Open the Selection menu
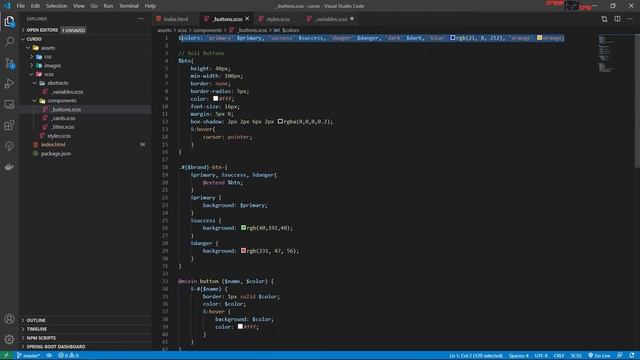640x360 pixels. (56, 6)
